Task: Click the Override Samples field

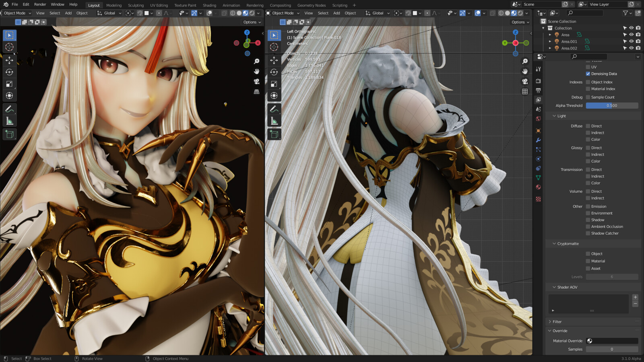Action: pyautogui.click(x=612, y=350)
